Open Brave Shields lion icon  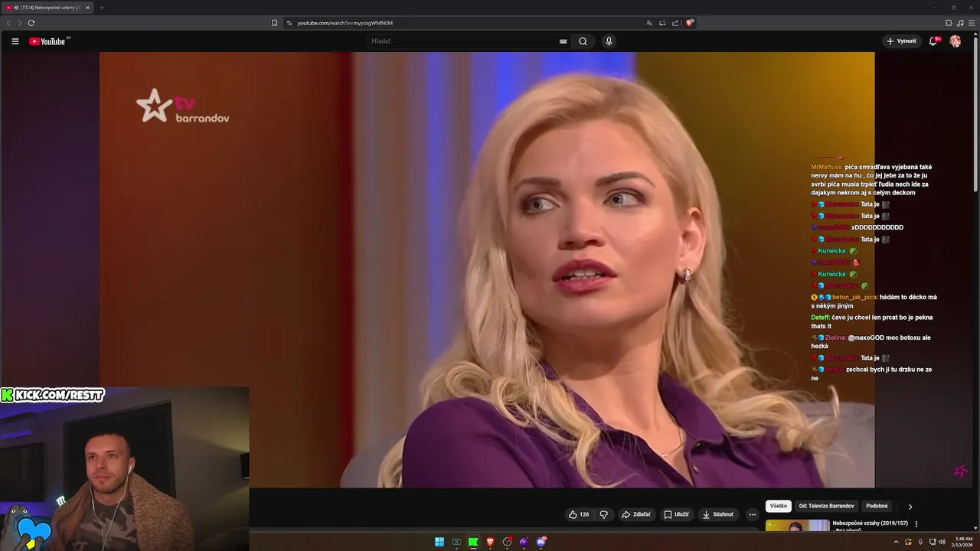(690, 23)
